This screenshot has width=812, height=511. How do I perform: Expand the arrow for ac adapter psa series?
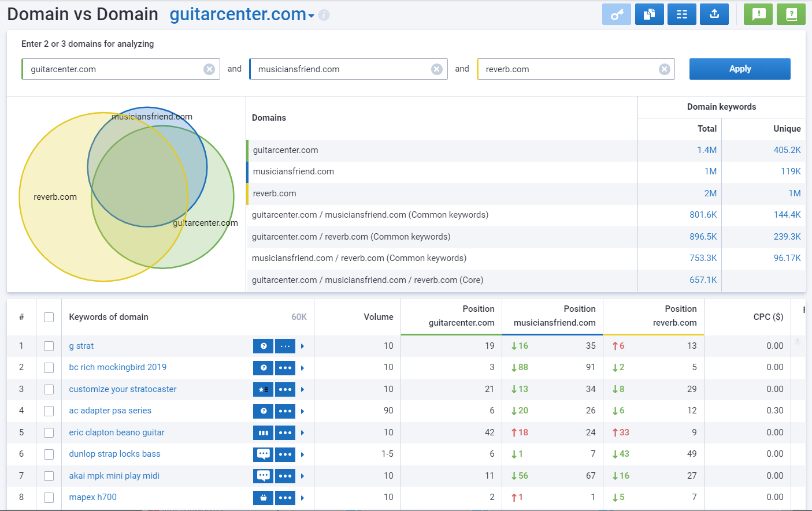coord(302,411)
